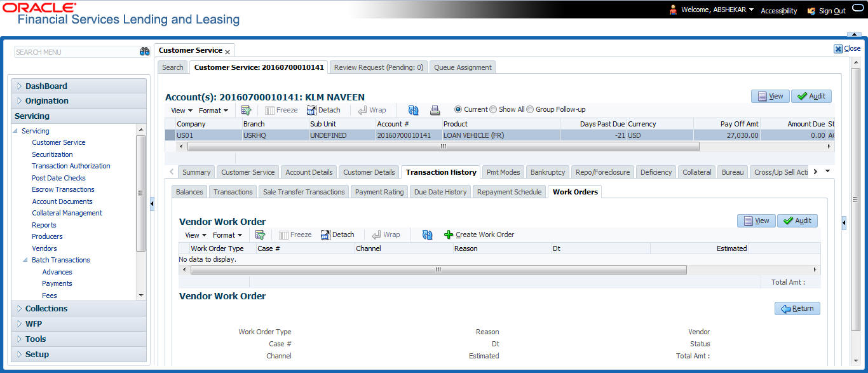Click the account toolbar query-by-example icon
The height and width of the screenshot is (373, 868).
pos(246,110)
